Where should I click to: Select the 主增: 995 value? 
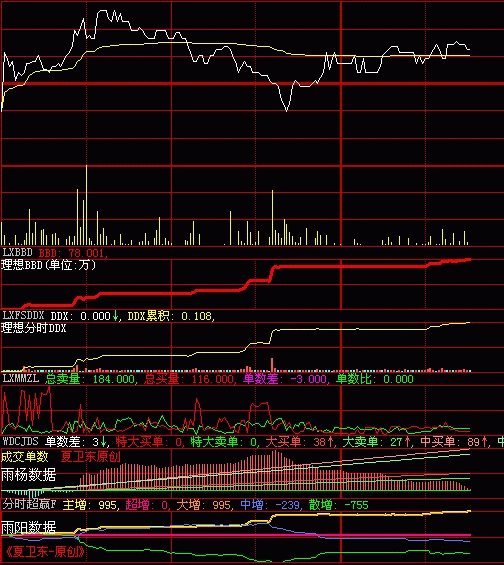[90, 504]
